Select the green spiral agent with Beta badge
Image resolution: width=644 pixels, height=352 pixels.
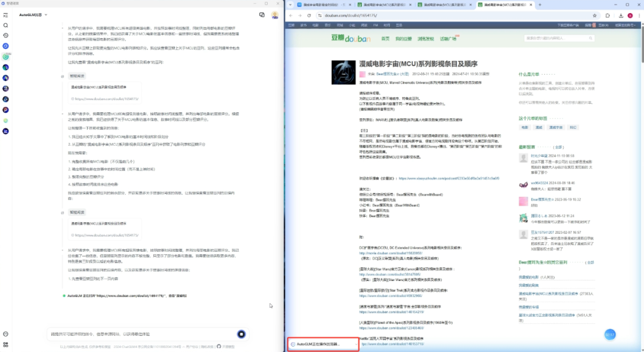point(6,57)
